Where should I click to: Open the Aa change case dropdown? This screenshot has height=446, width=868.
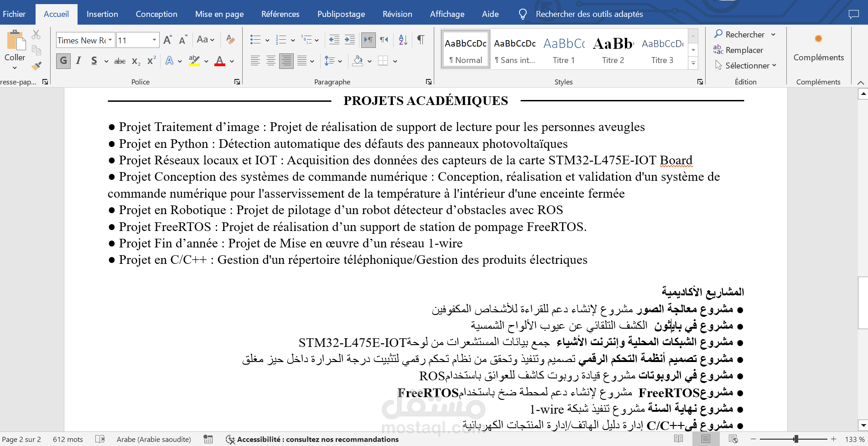coord(205,40)
